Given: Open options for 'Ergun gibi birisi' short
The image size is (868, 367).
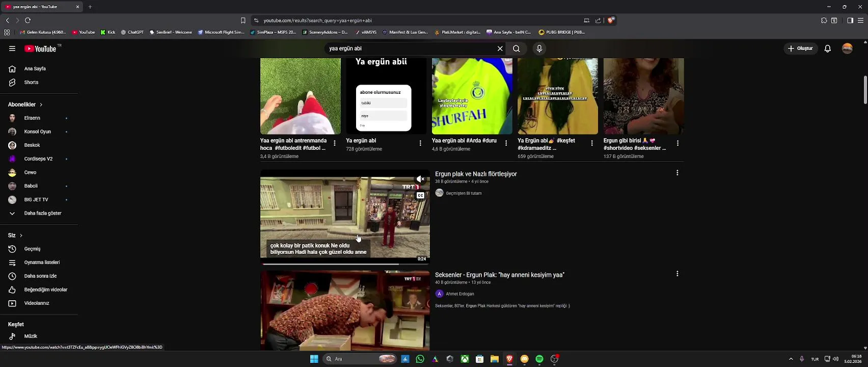Looking at the screenshot, I should (677, 143).
